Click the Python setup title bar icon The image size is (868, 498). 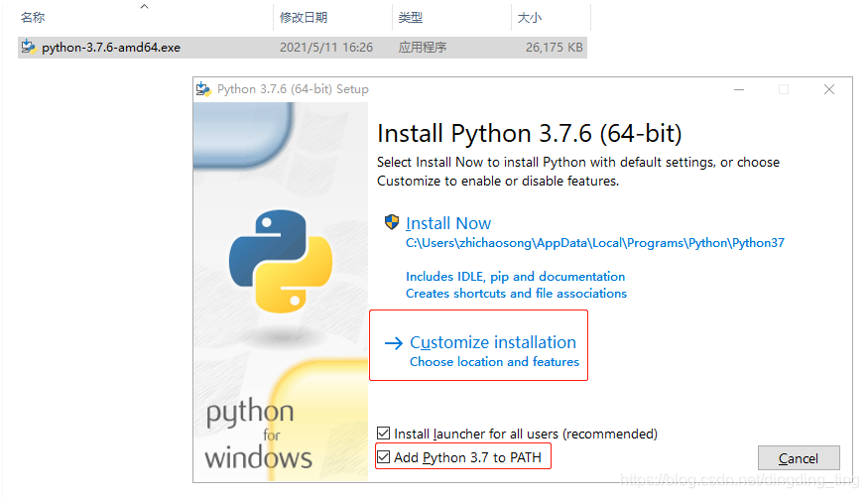point(203,89)
